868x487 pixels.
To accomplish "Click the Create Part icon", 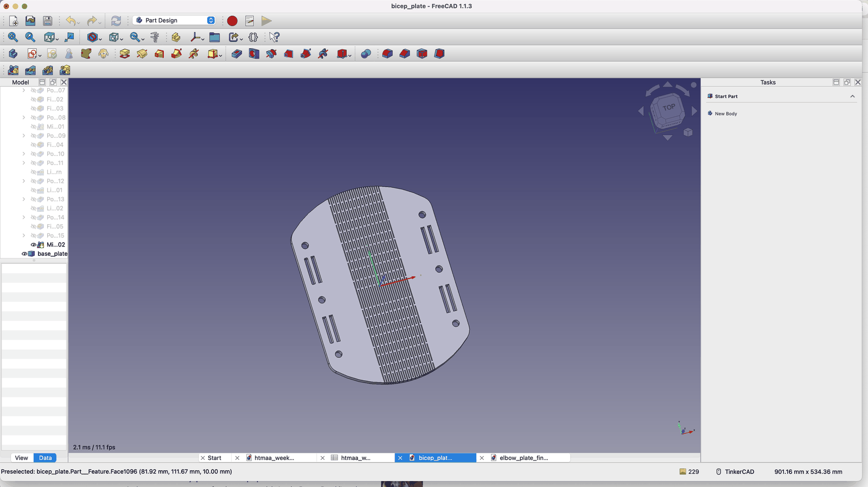I will pyautogui.click(x=176, y=37).
